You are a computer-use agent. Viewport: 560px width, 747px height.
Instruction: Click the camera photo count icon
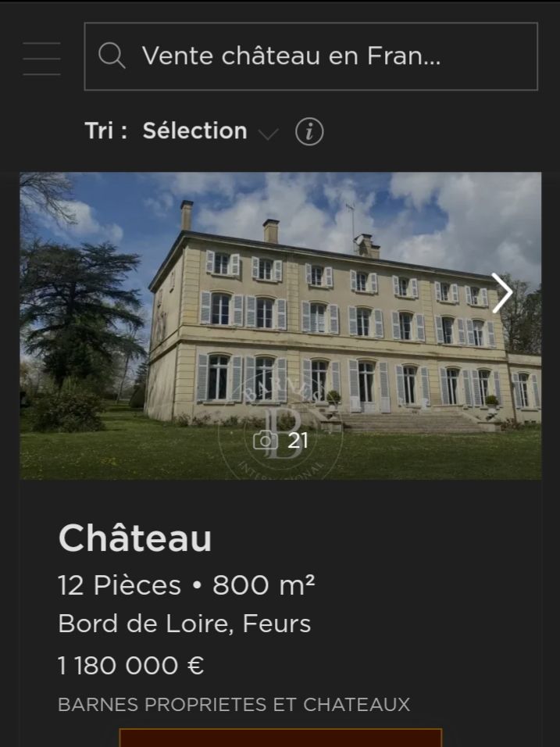266,440
